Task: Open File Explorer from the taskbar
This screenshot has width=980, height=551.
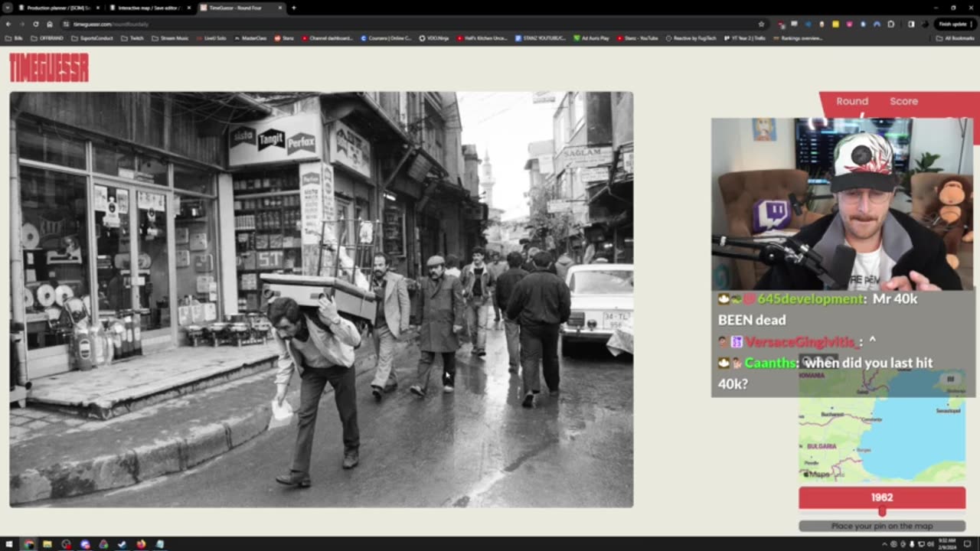Action: [x=47, y=544]
